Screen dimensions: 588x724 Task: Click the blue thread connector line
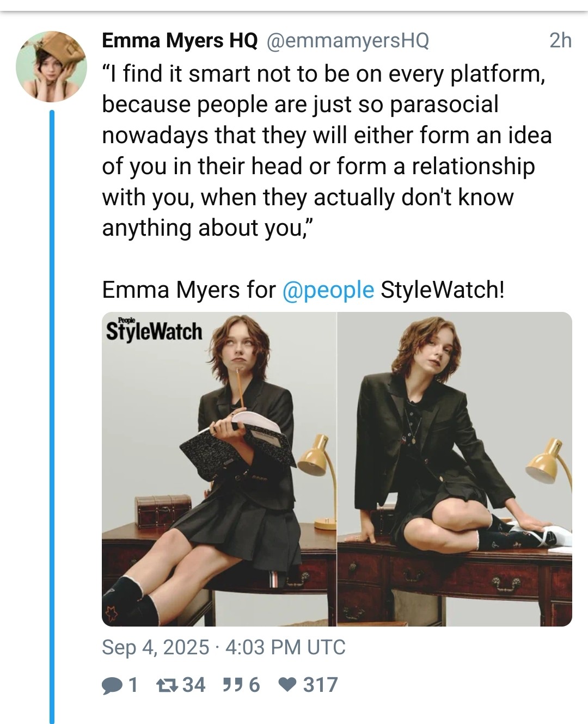tap(52, 414)
